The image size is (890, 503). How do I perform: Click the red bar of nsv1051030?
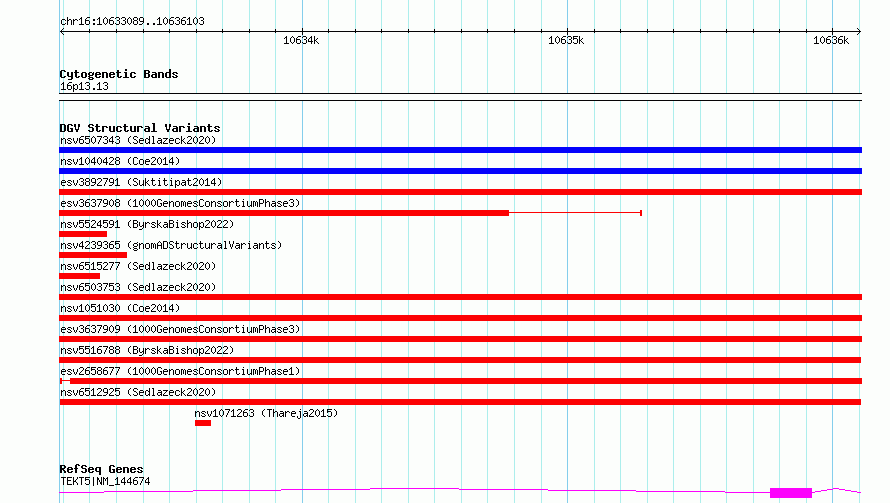tap(460, 318)
